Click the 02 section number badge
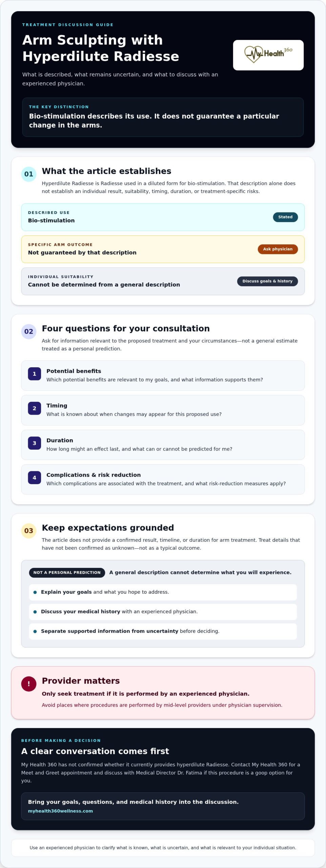 click(29, 332)
